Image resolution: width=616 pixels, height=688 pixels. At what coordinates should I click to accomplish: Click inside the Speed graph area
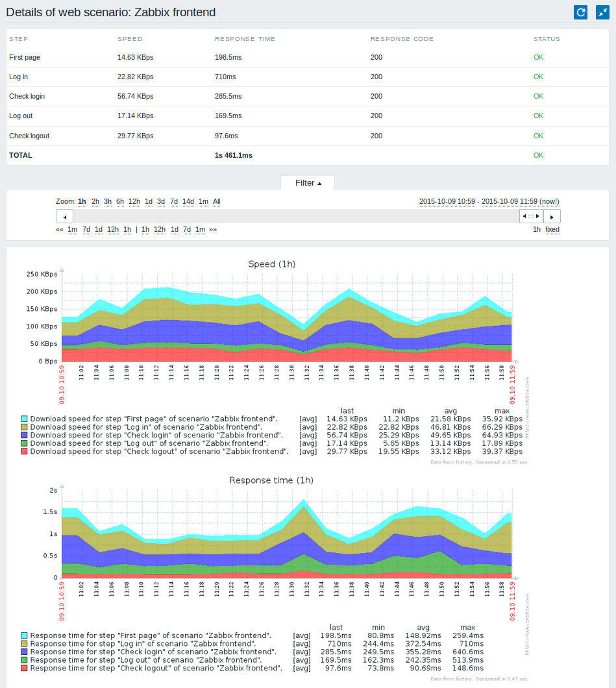[288, 317]
